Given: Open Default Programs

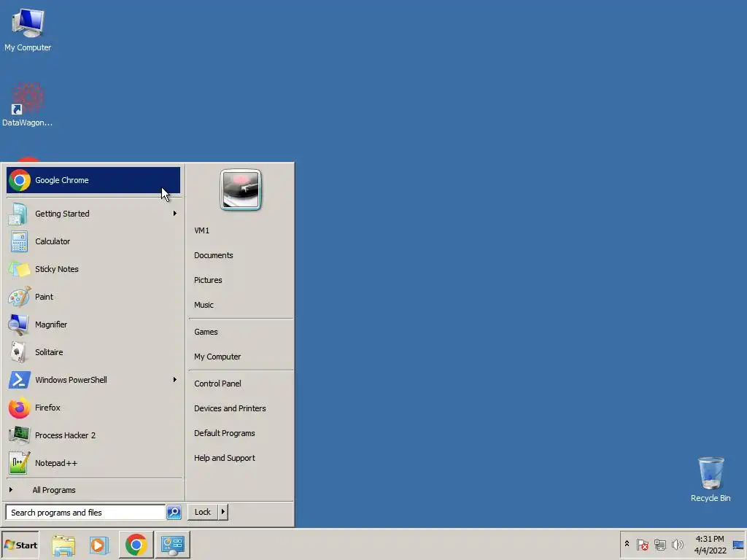Looking at the screenshot, I should point(225,433).
